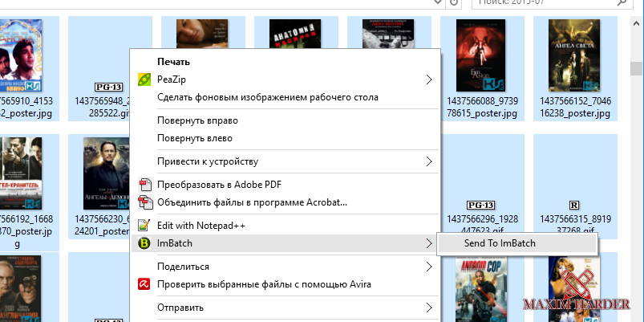Click the file name starting 1437566230
644x322 pixels.
tap(103, 226)
